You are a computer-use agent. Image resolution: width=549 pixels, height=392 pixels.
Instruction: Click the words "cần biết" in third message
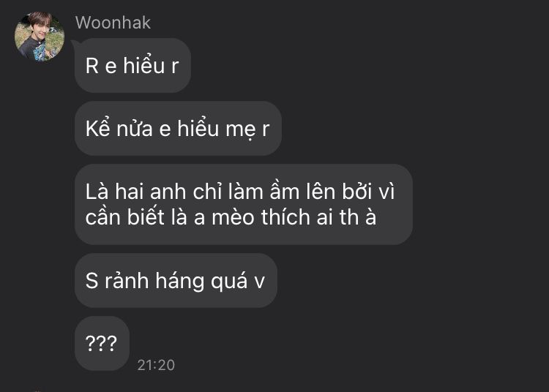(124, 216)
